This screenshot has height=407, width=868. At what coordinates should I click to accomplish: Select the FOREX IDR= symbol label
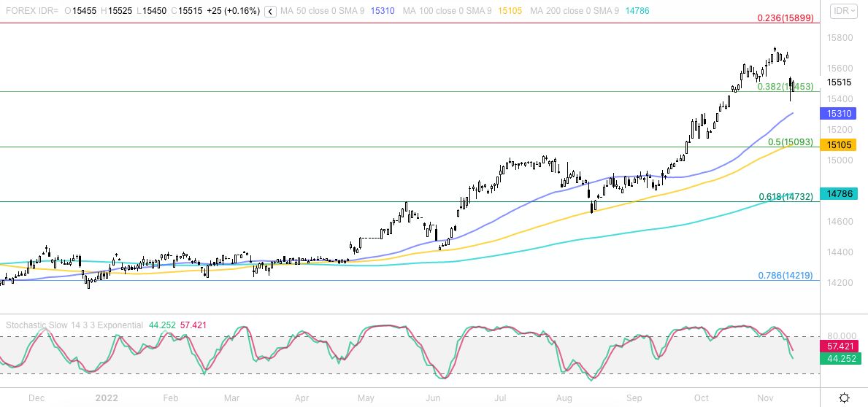pos(31,11)
